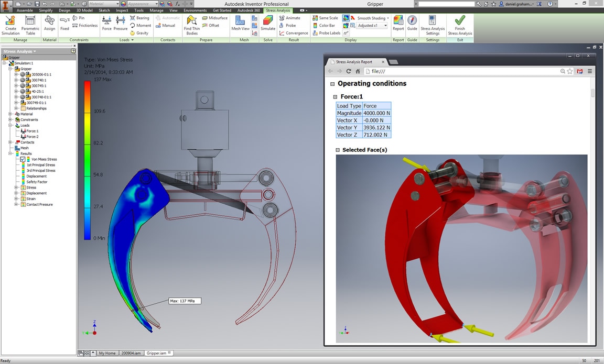Screen dimensions: 604x364
Task: Click Finish Stress Analysis
Action: tap(460, 25)
